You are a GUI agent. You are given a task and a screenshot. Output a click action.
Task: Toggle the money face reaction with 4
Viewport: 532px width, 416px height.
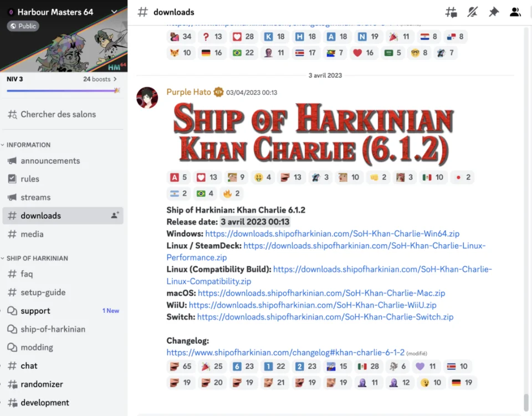263,177
